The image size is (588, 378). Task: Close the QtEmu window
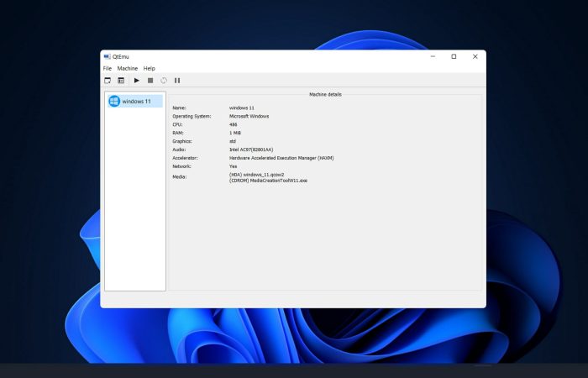point(475,56)
